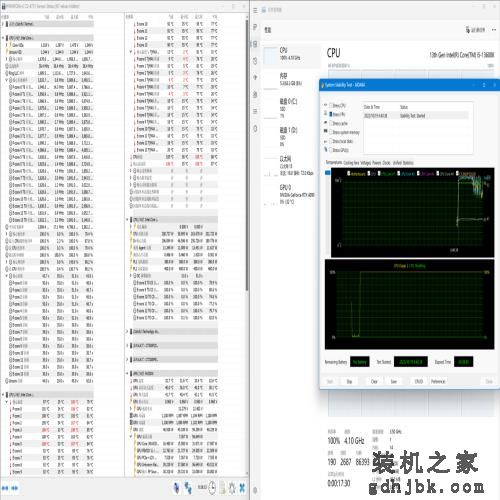Collapse core clocks subtree in HWiNFO left column
The height and width of the screenshot is (500, 500).
tap(6, 80)
